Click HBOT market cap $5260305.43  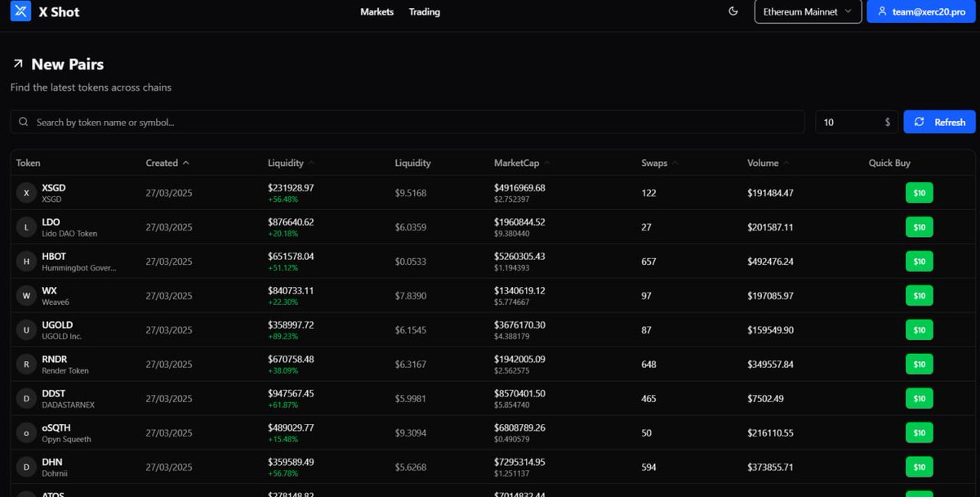tap(519, 257)
